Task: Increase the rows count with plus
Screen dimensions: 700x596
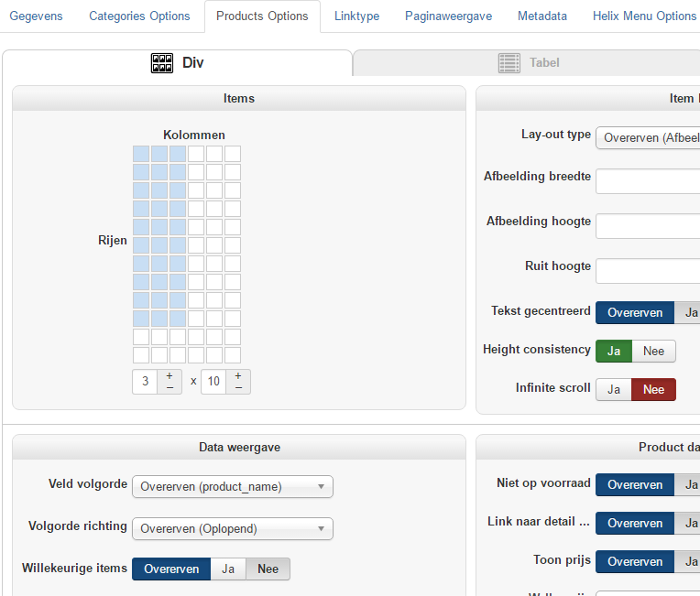Action: (238, 375)
